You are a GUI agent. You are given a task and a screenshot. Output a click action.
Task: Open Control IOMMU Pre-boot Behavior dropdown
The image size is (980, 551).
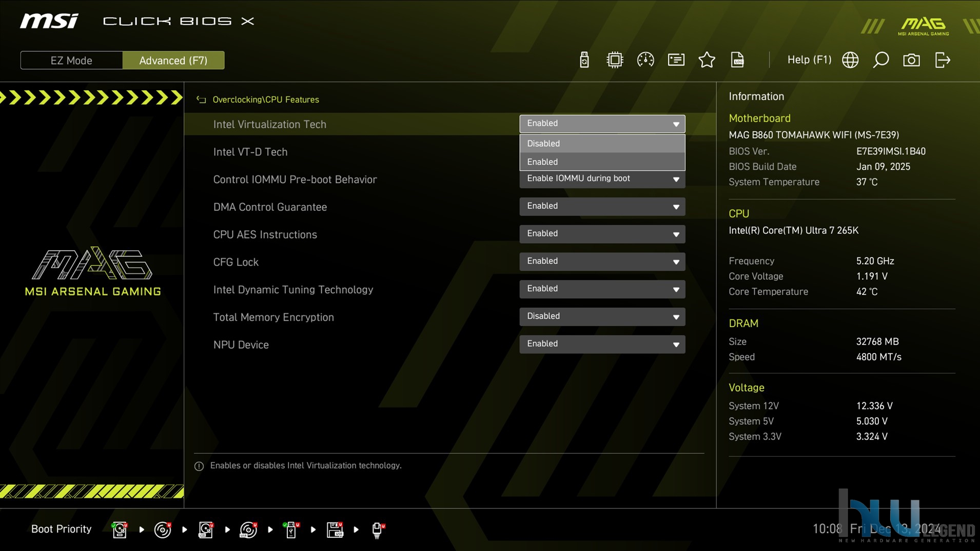click(602, 179)
